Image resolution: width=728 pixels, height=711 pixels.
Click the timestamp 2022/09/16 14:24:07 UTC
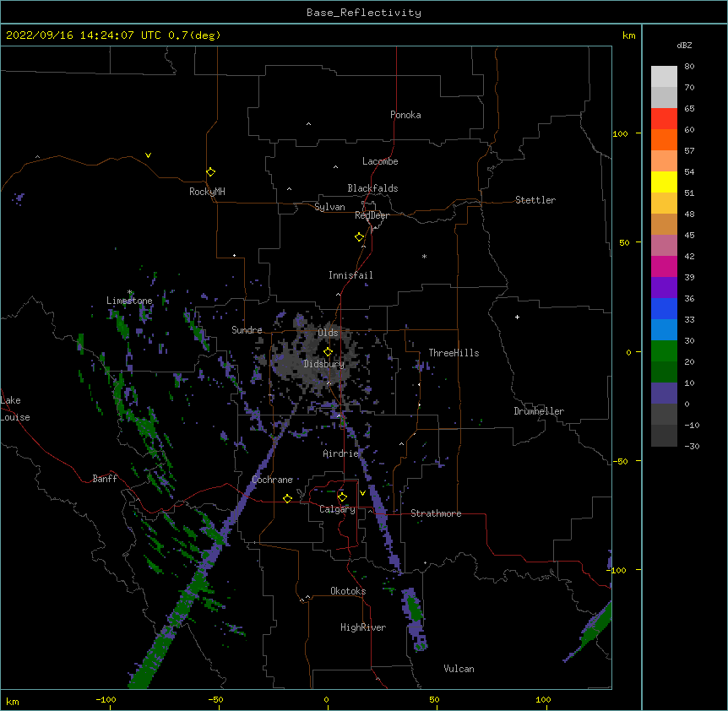[x=83, y=35]
